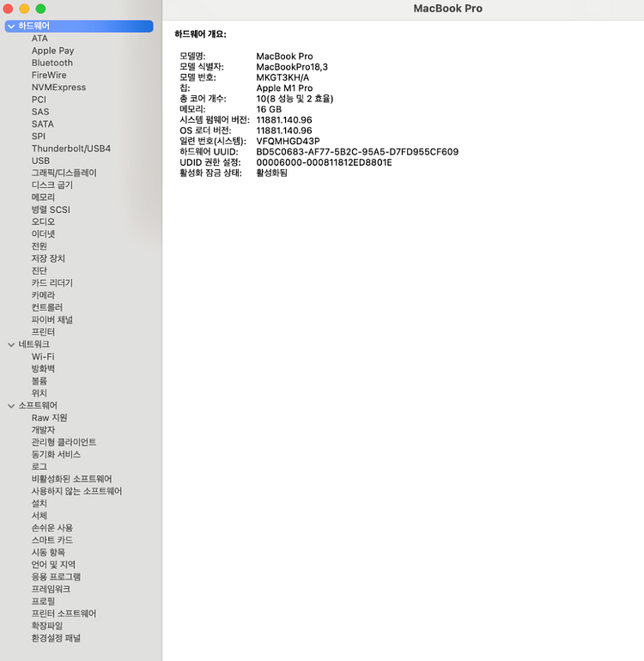Select Bluetooth in hardware list

pyautogui.click(x=52, y=63)
